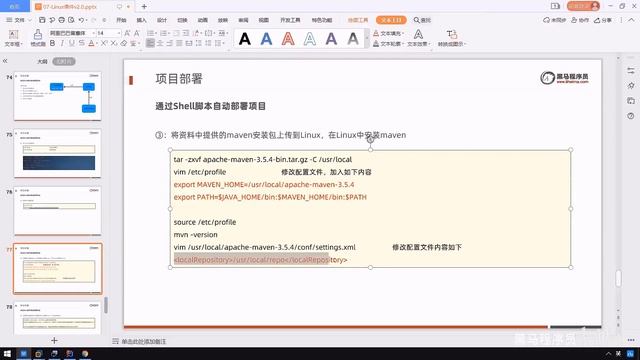Click the Save icon in the quick access bar
Image resolution: width=640 pixels, height=360 pixels.
click(x=42, y=20)
